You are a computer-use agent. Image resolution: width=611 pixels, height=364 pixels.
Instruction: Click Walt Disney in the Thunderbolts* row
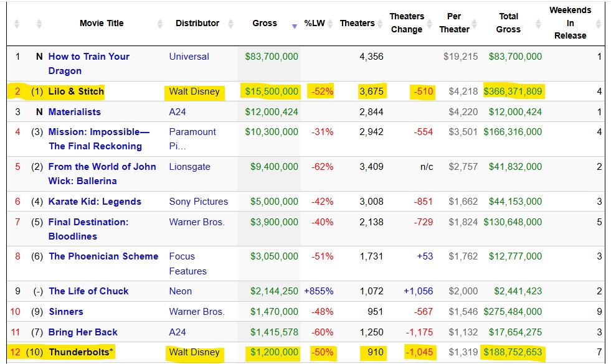pyautogui.click(x=194, y=352)
